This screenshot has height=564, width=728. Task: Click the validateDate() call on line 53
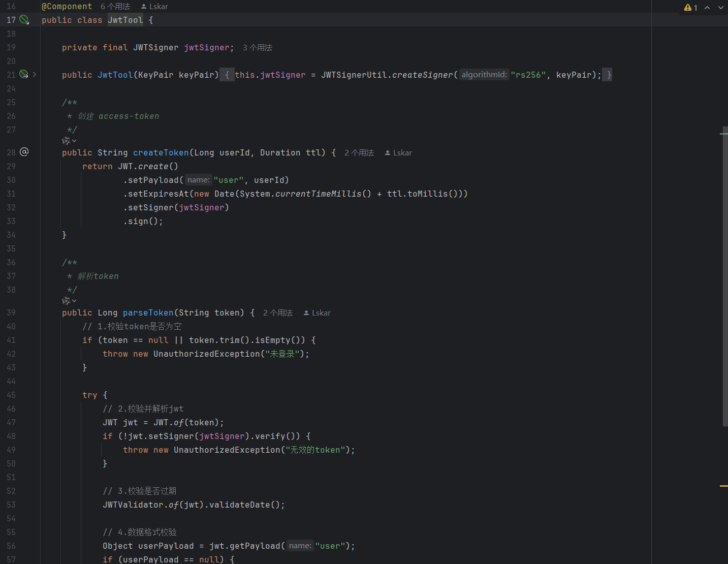pos(244,505)
